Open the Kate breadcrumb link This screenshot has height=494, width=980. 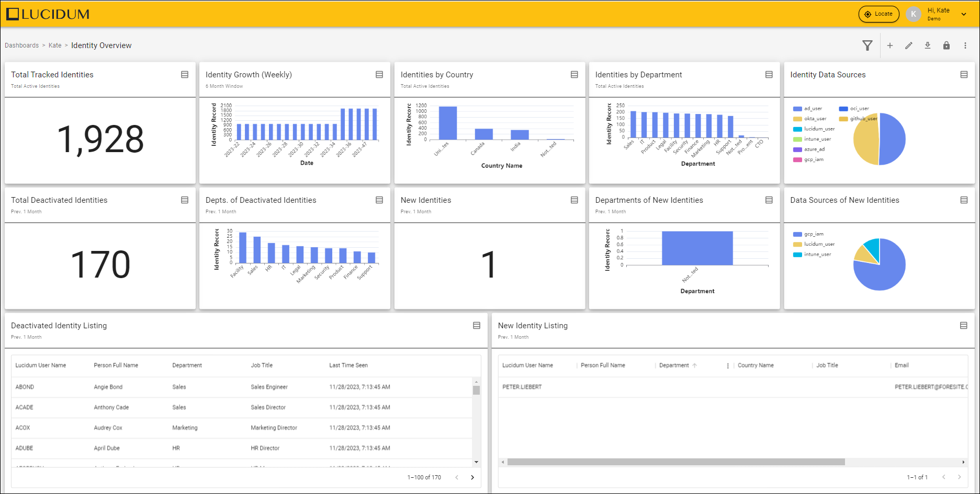click(x=55, y=45)
